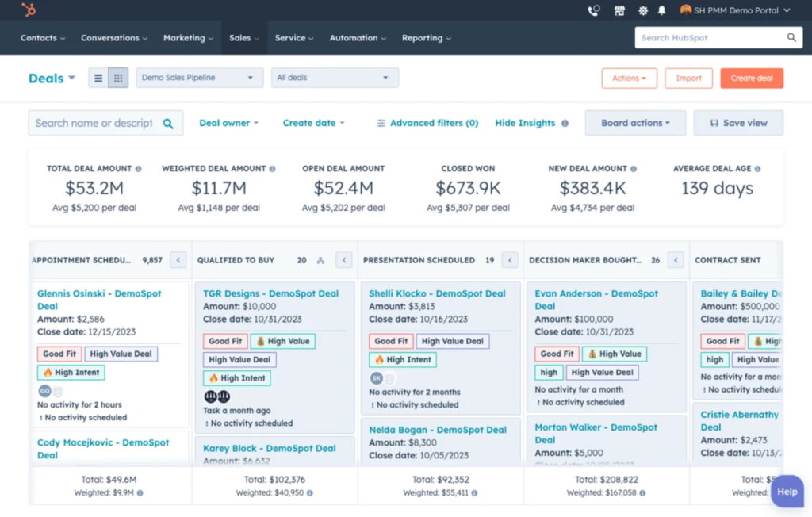Click info icon next to Weighted: $167,058
Image resolution: width=812 pixels, height=517 pixels.
click(x=642, y=493)
